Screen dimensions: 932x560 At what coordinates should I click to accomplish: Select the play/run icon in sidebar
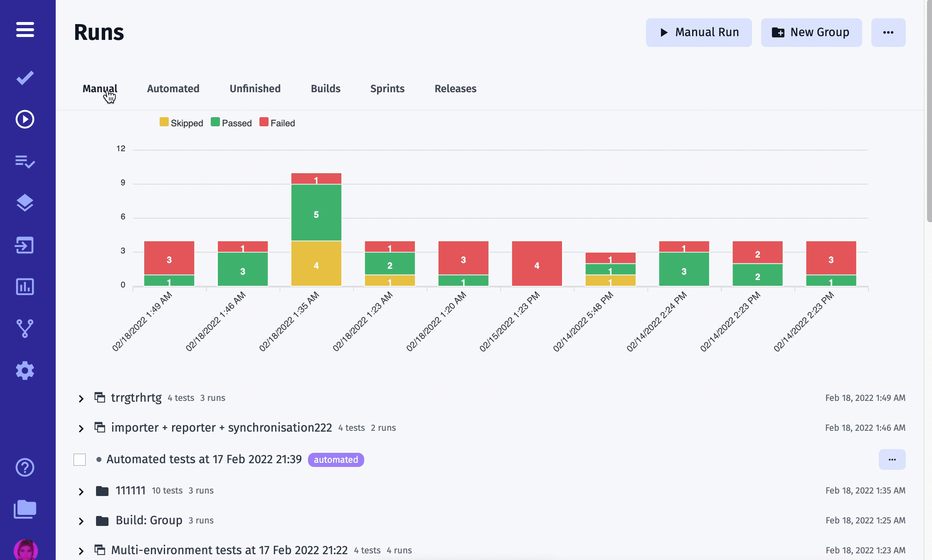(x=25, y=119)
